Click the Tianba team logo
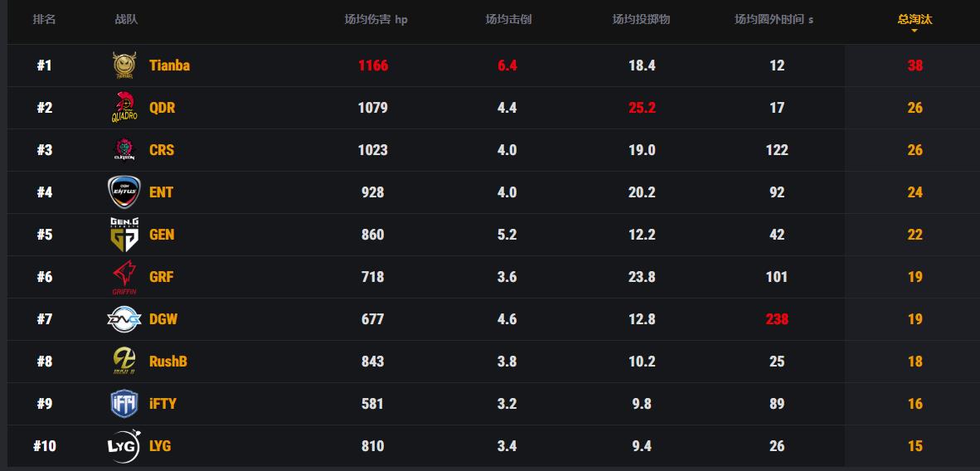This screenshot has width=980, height=471. pos(124,65)
